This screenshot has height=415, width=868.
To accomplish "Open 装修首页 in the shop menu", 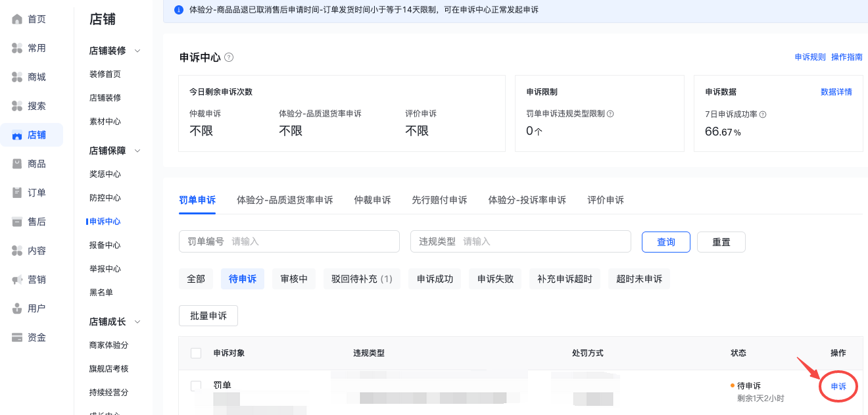I will [x=105, y=74].
